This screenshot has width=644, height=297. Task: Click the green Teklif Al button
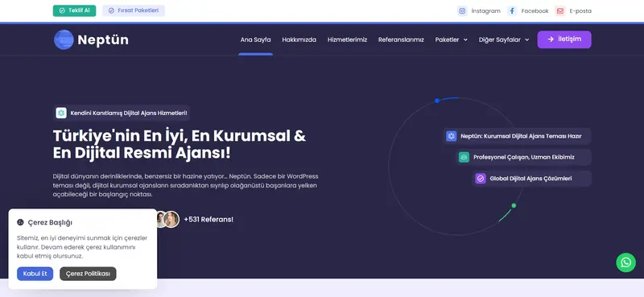(x=74, y=10)
